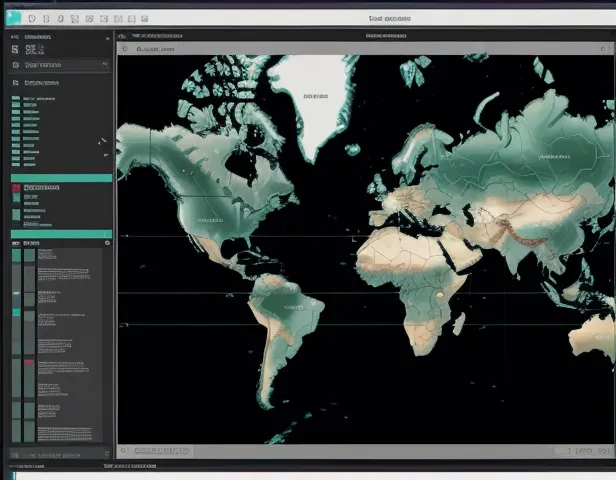The width and height of the screenshot is (616, 480).
Task: Click the small icon at the map tab's left
Action: pos(125,47)
